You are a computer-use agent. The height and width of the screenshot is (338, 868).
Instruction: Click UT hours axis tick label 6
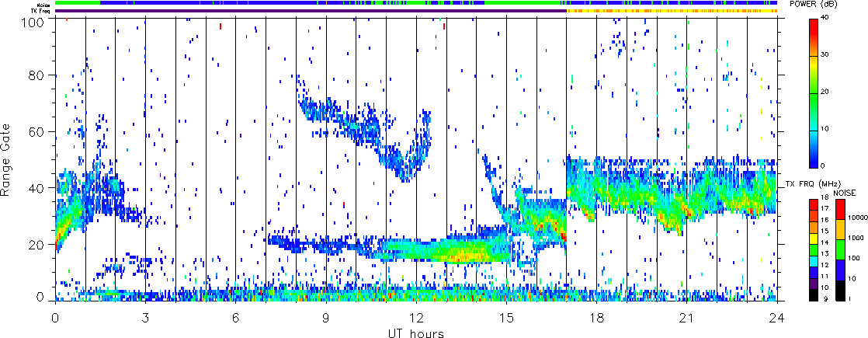pos(236,318)
